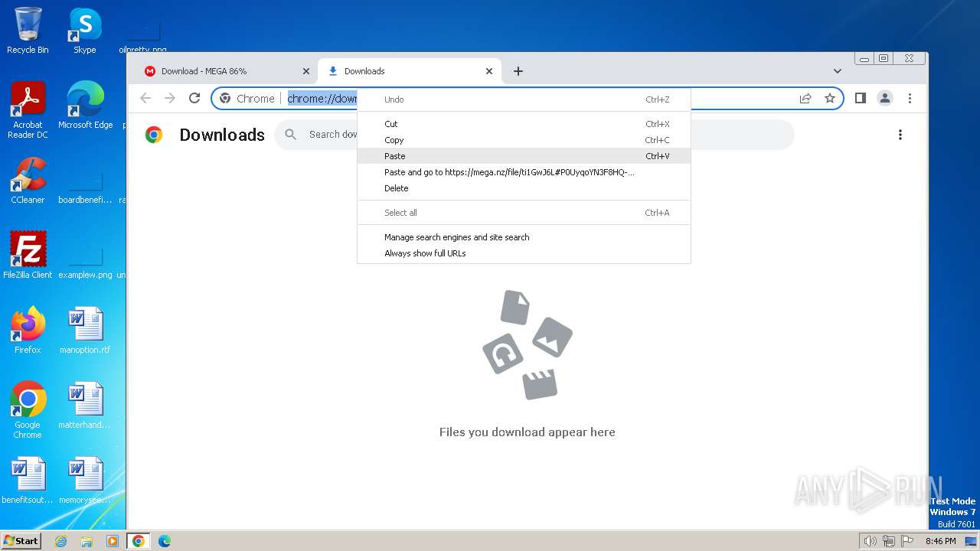
Task: Open Windows Explorer from the taskbar
Action: pos(87,541)
